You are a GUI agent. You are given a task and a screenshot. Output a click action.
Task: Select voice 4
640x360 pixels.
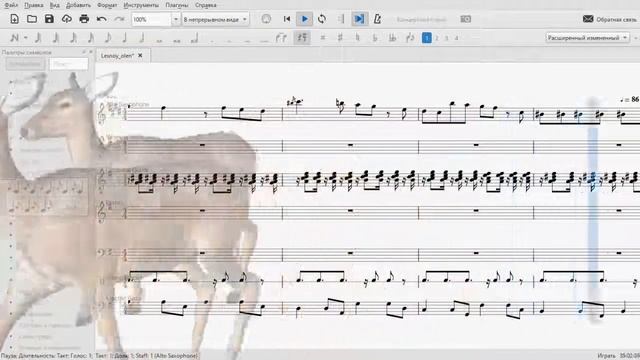456,38
